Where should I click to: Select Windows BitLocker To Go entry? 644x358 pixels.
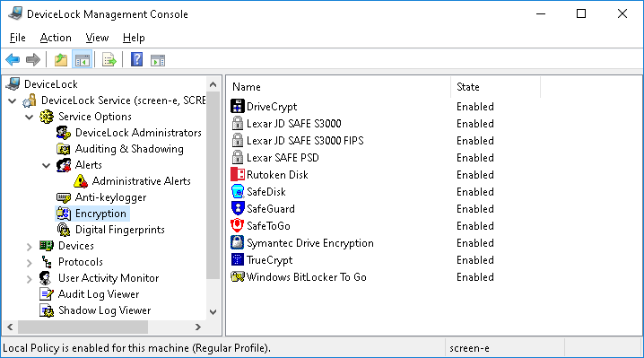[306, 277]
